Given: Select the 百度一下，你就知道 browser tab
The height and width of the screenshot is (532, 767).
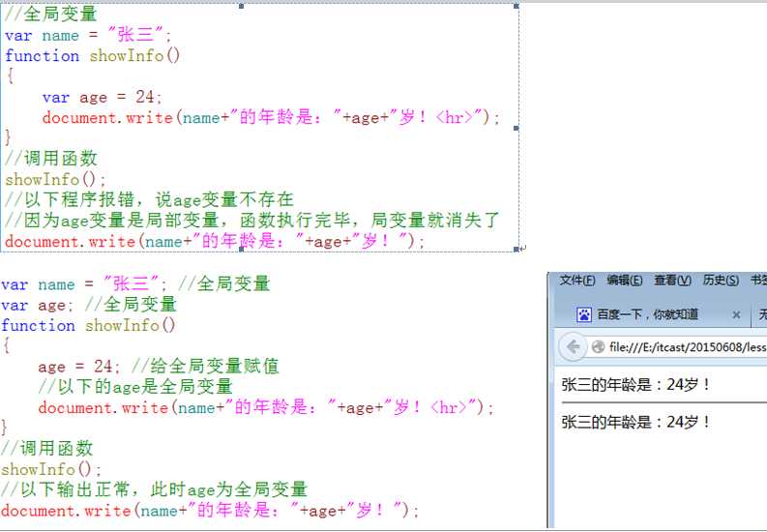Looking at the screenshot, I should click(x=655, y=314).
